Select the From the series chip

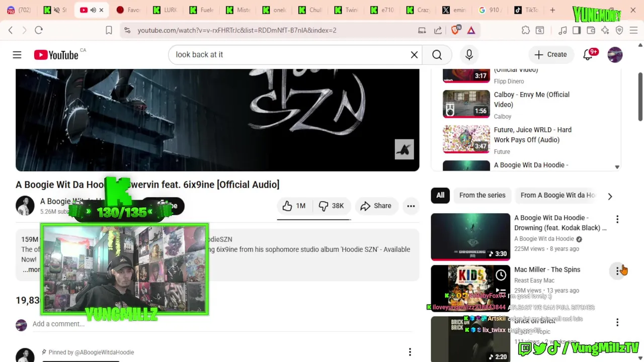click(482, 196)
